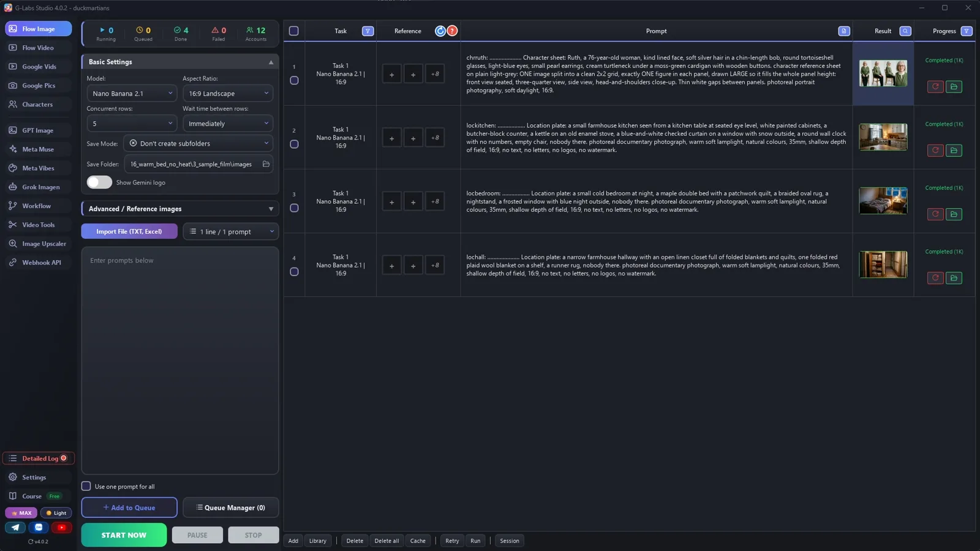Expand the Advanced / Reference images section
The width and height of the screenshot is (980, 551).
tap(180, 209)
